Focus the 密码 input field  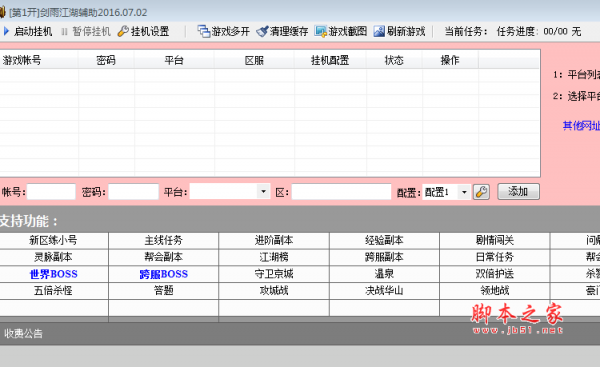[134, 192]
